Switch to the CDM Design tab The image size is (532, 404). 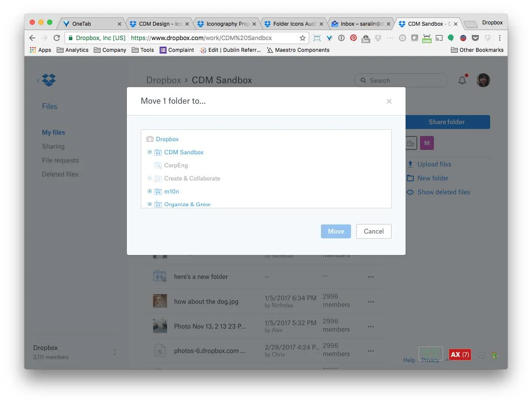pos(160,24)
